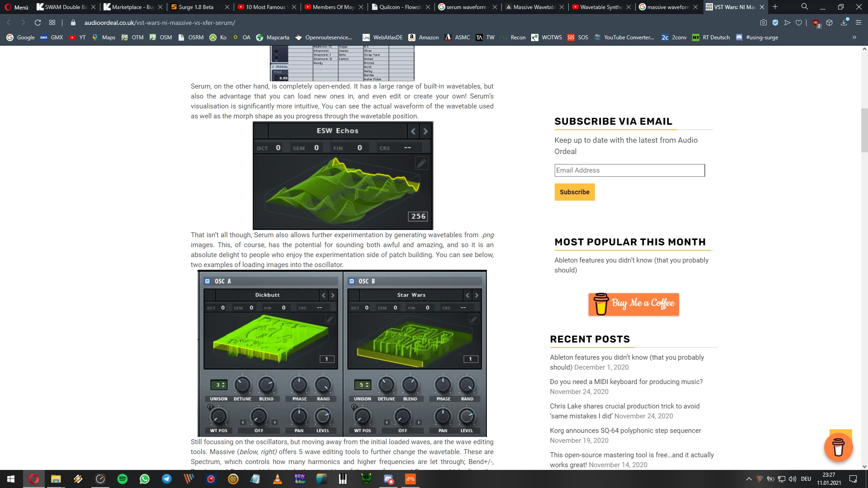Show hidden system tray icons
The height and width of the screenshot is (488, 868).
click(749, 479)
